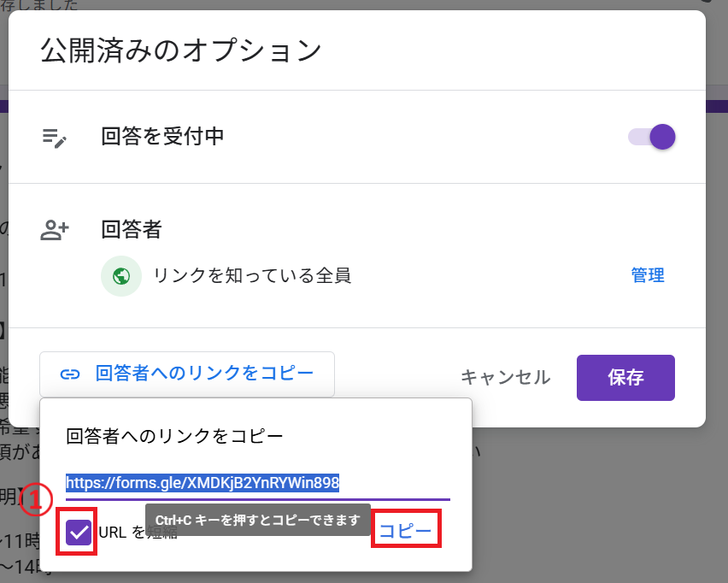Click the リンクを知っている全員 text

click(x=252, y=275)
